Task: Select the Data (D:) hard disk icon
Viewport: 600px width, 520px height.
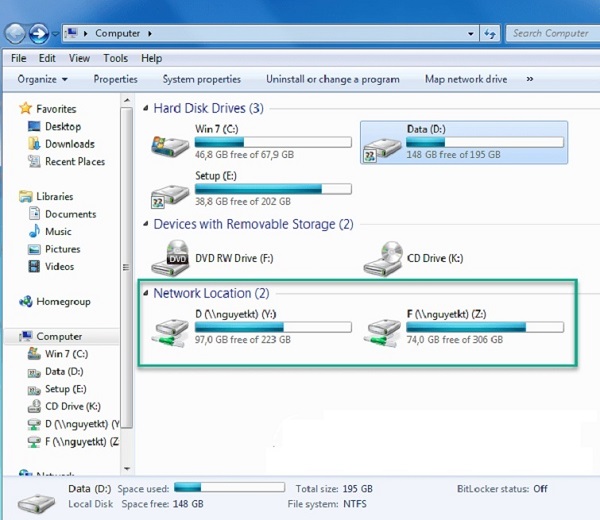Action: coord(380,142)
